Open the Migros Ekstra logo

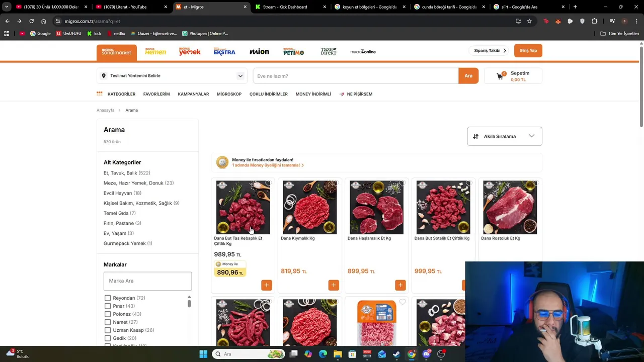coord(224,52)
